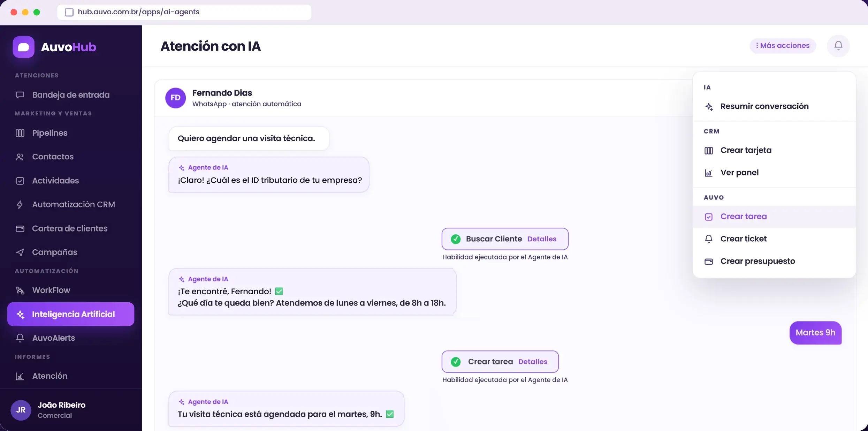Choose Crear tarjeta in CRM section

pyautogui.click(x=774, y=150)
